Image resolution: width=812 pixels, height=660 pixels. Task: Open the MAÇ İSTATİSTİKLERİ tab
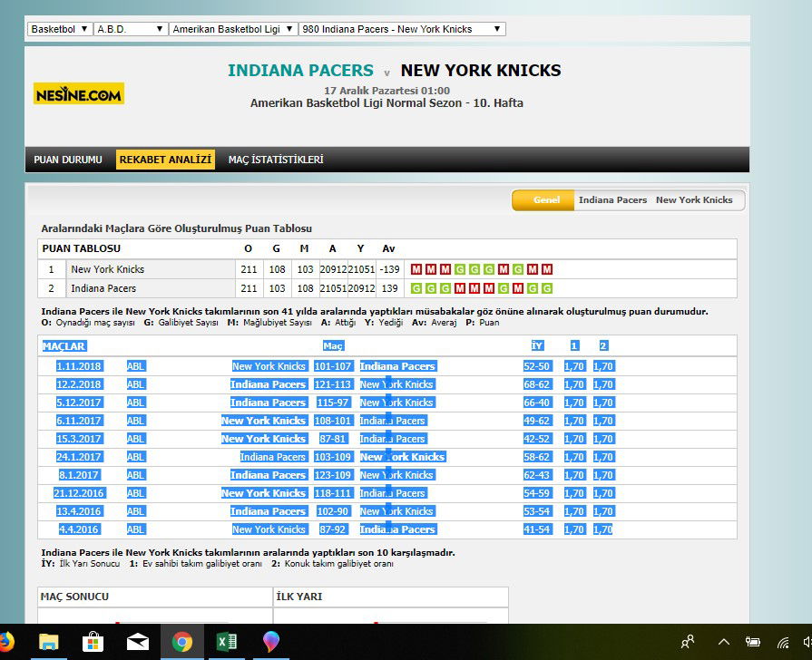276,160
